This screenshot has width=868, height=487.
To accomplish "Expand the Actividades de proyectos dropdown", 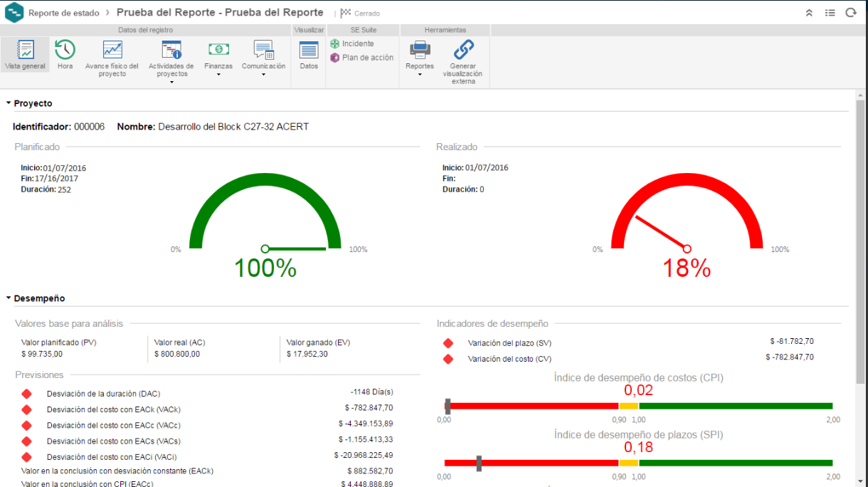I will click(x=171, y=82).
